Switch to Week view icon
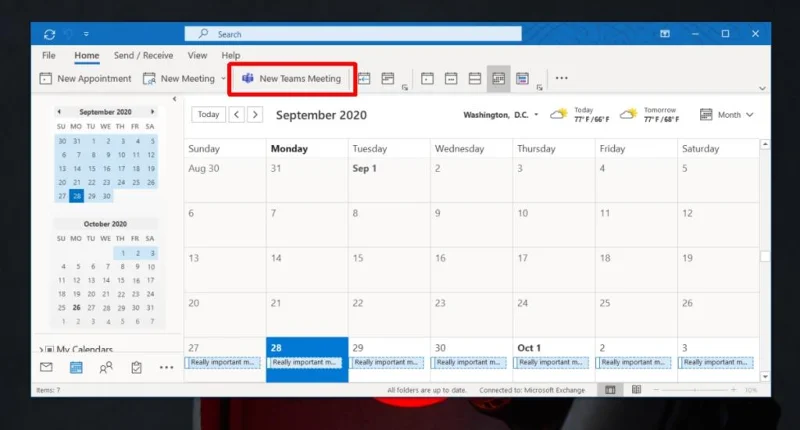Image resolution: width=800 pixels, height=430 pixels. point(475,79)
